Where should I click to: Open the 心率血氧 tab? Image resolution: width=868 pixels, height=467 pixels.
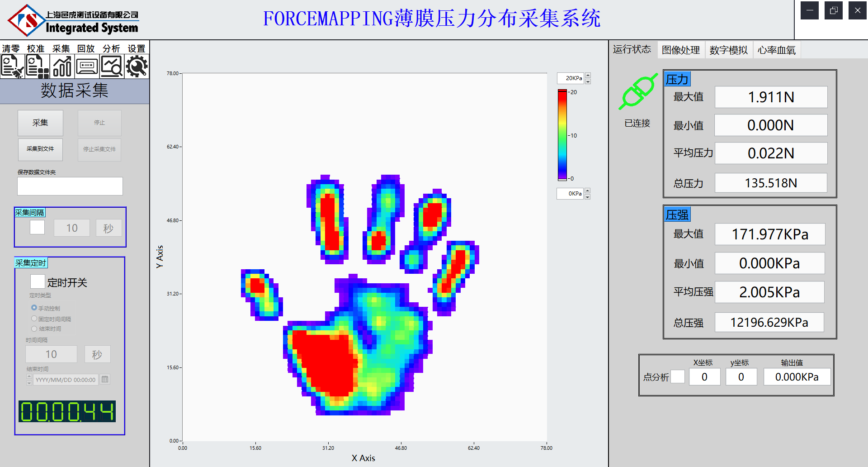coord(776,50)
